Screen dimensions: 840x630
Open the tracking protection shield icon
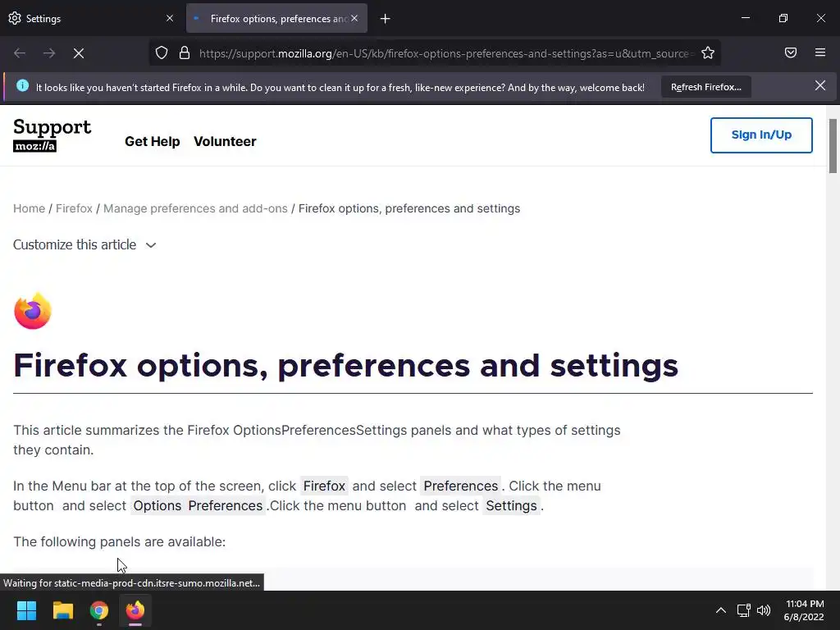tap(162, 53)
